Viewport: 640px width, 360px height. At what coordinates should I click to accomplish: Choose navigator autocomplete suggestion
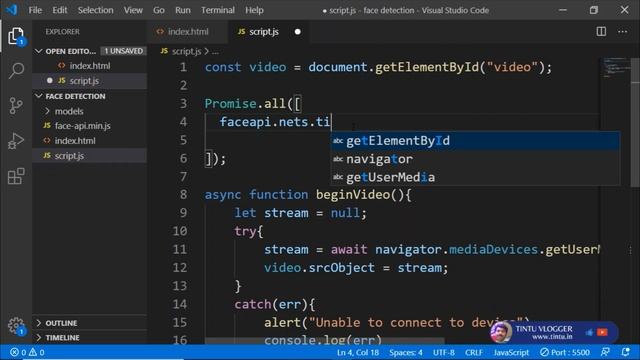click(476, 159)
